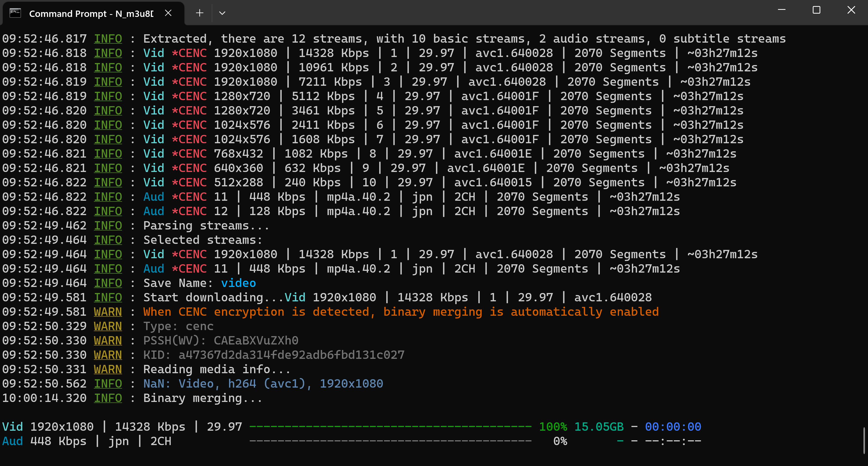Click the KID hash value text
868x466 pixels.
(x=291, y=355)
